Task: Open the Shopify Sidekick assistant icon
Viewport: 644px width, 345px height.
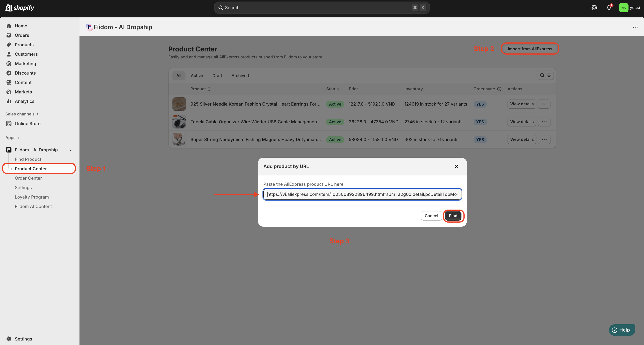Action: [594, 7]
